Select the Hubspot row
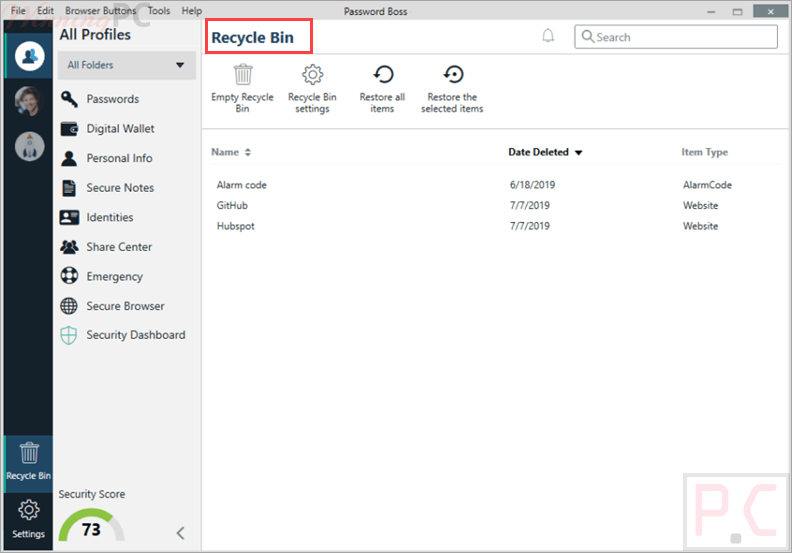Viewport: 792px width, 553px height. tap(496, 226)
